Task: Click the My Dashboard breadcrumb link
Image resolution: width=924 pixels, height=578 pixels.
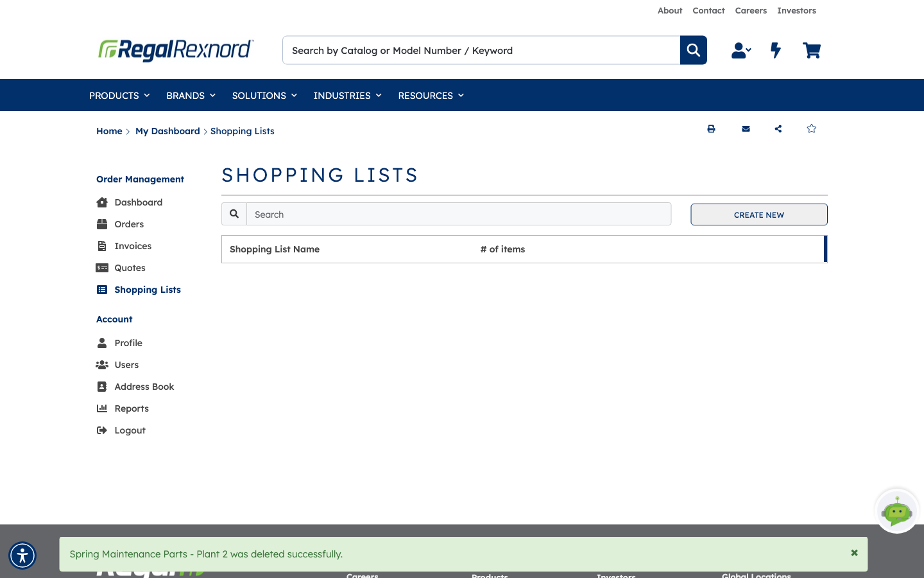Action: click(167, 131)
